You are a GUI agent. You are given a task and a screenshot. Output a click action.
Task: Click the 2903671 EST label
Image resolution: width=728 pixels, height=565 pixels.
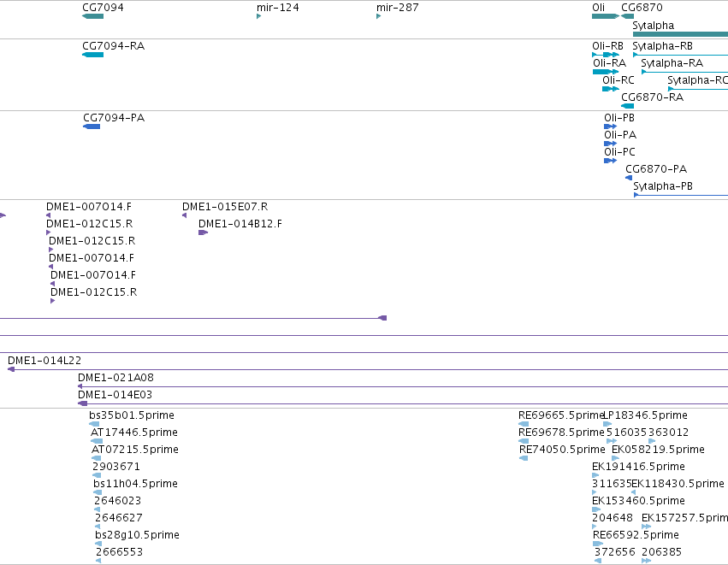(x=116, y=467)
